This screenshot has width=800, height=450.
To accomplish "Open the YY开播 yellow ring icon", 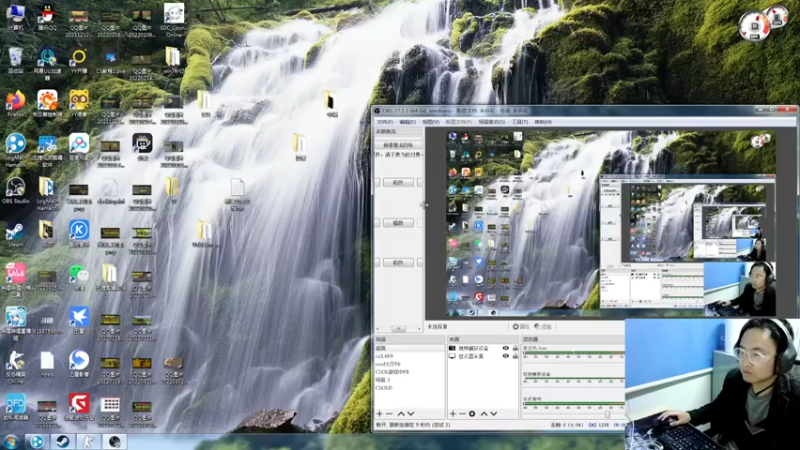I will pos(79,60).
